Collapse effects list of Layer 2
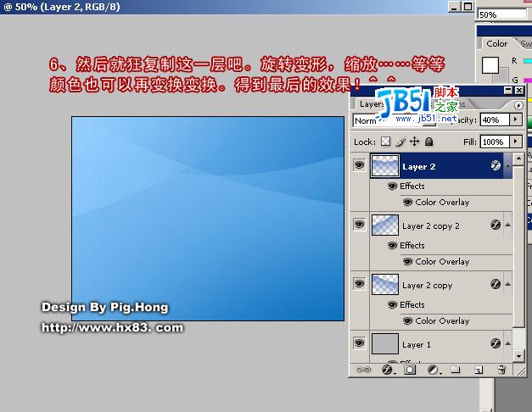The width and height of the screenshot is (532, 412). coord(508,165)
